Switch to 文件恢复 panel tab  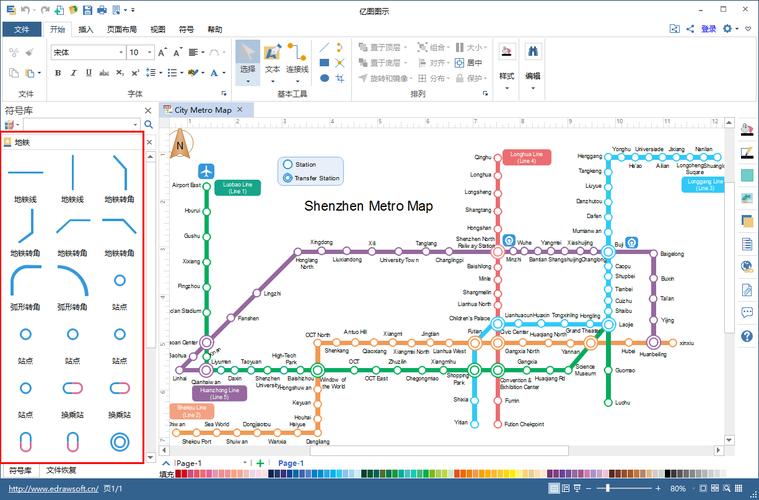point(61,470)
